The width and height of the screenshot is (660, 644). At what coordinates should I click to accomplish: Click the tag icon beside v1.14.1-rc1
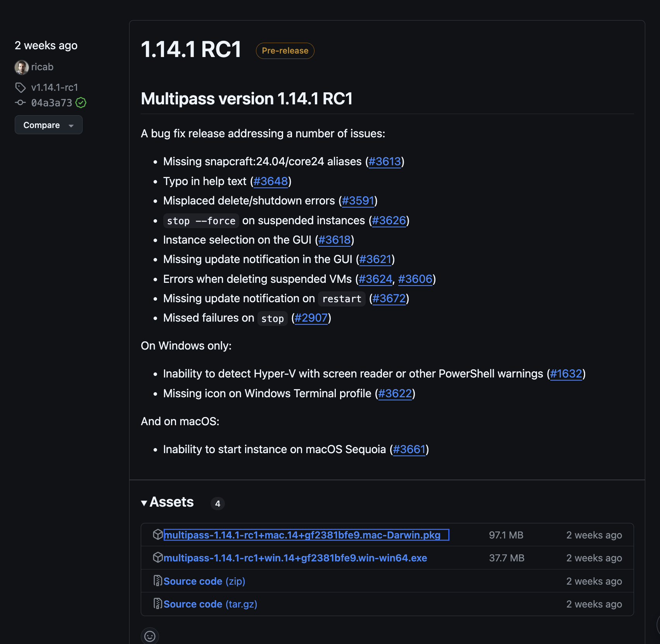21,88
